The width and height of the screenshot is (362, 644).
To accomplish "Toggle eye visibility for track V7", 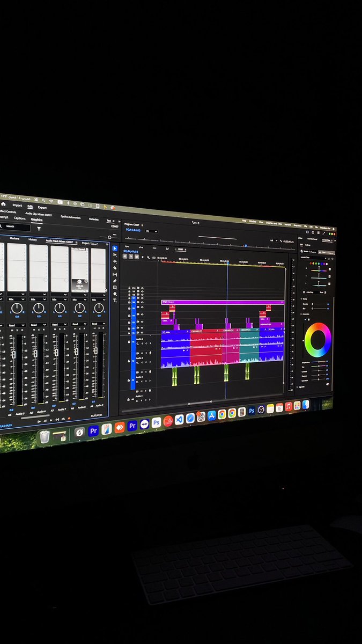I will [142, 298].
